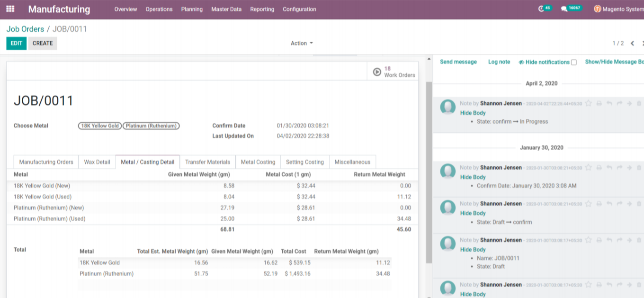Switch to Transfer Materials tab
Image resolution: width=644 pixels, height=298 pixels.
[x=207, y=162]
